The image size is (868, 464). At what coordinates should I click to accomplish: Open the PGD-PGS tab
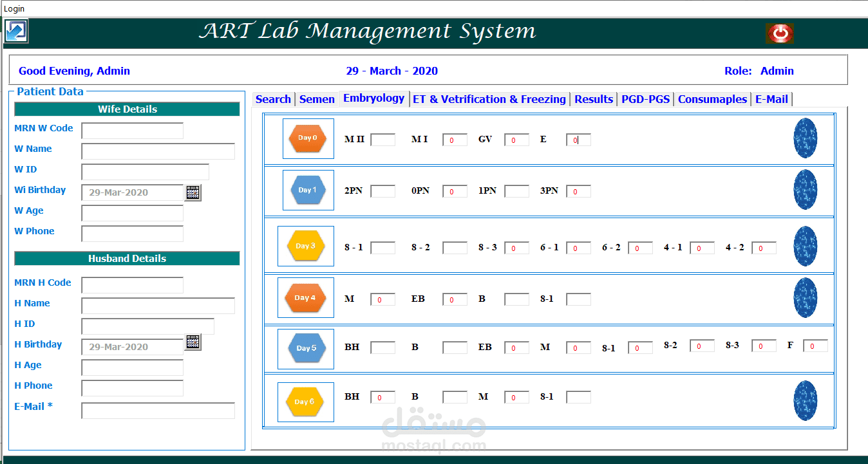[x=646, y=99]
